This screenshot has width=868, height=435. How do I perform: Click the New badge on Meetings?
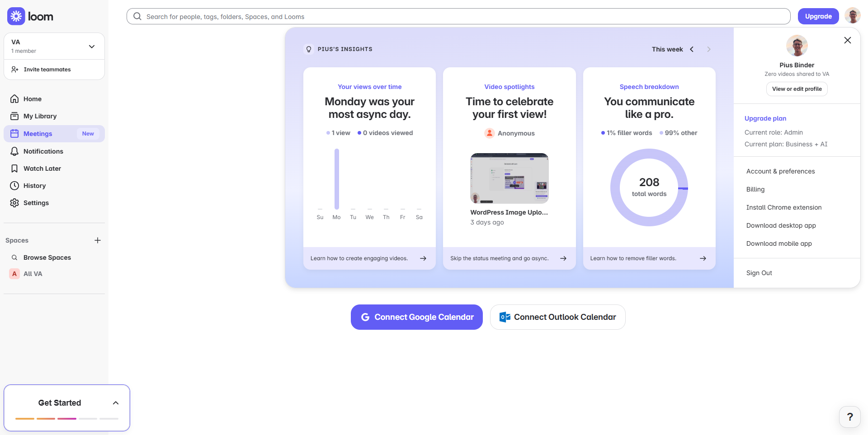coord(88,134)
